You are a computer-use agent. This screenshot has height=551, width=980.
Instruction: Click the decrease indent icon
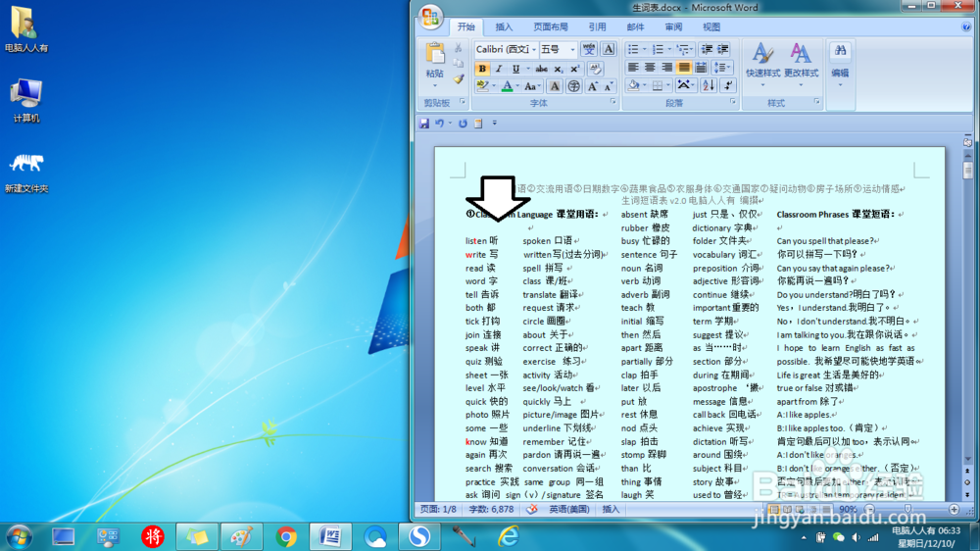707,49
